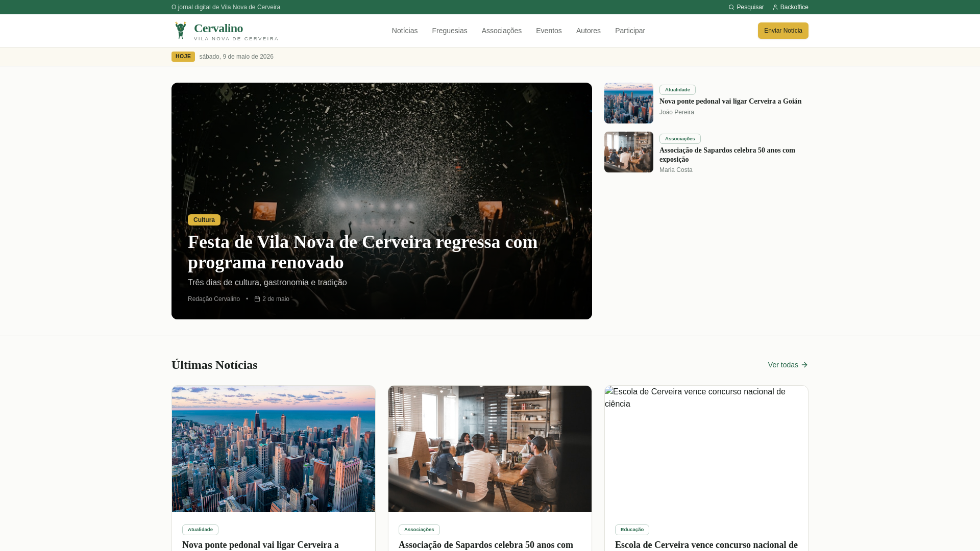Click the broken image placeholder for Escola de Cerveira
The height and width of the screenshot is (551, 980).
(706, 449)
